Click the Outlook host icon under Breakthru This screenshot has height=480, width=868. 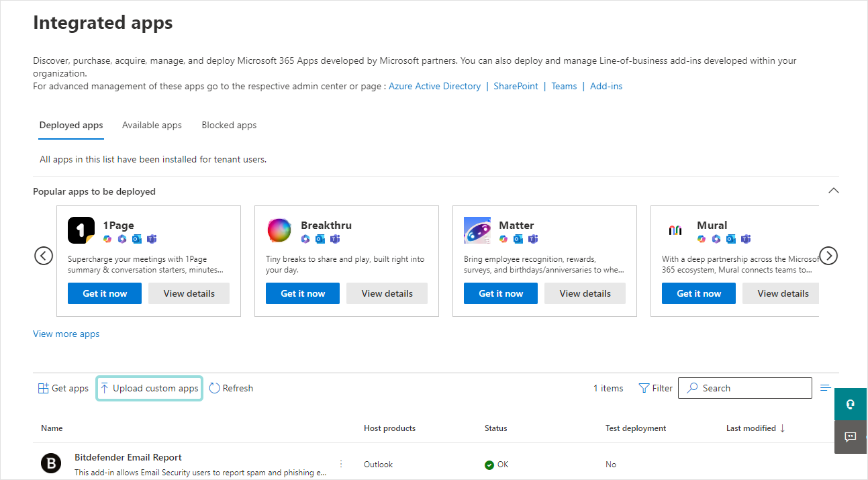tap(320, 239)
